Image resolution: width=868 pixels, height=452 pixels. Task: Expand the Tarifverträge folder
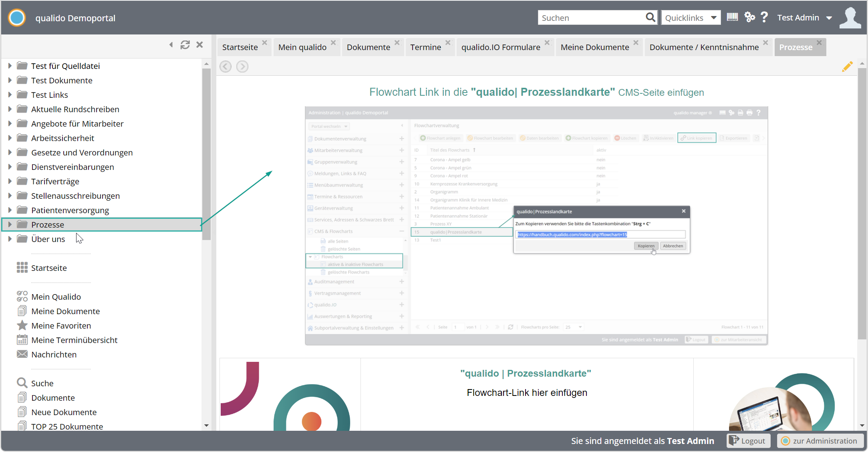(x=10, y=181)
